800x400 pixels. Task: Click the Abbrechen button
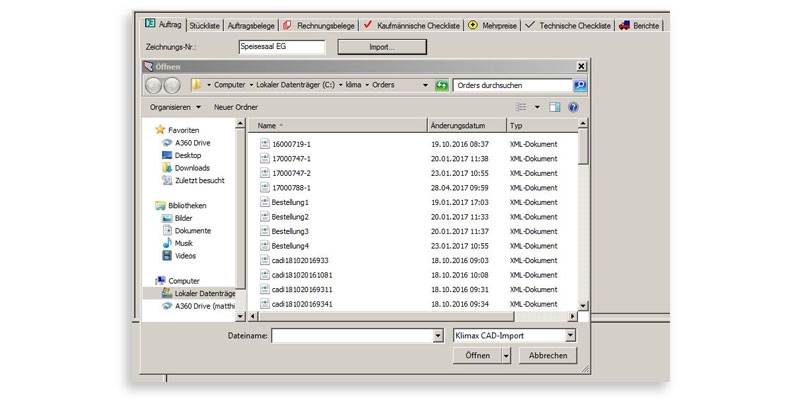pyautogui.click(x=548, y=355)
